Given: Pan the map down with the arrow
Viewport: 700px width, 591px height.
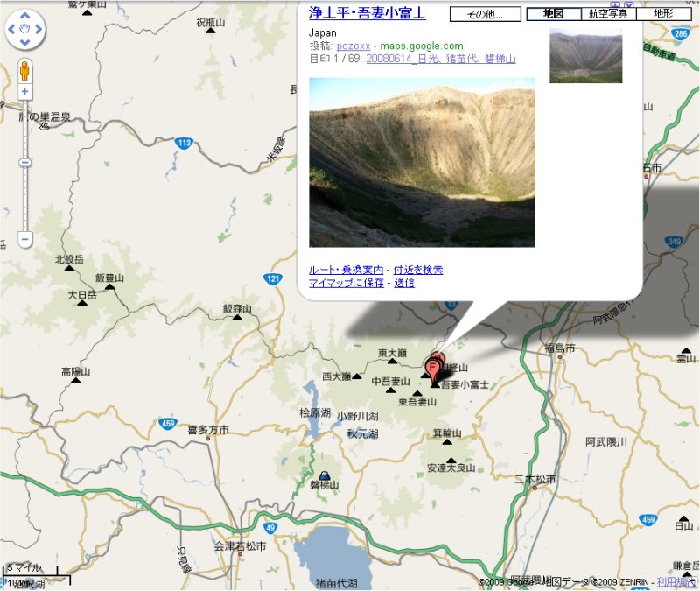Looking at the screenshot, I should 25,42.
